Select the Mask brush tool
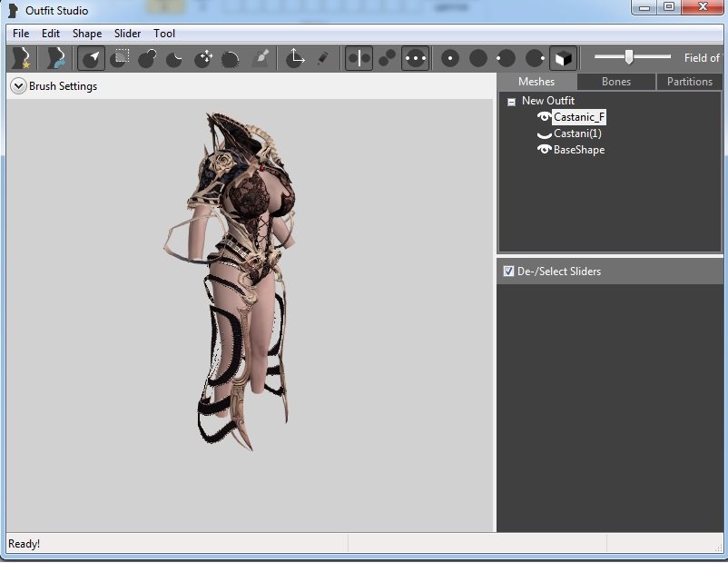Screen dimensions: 728x563 point(119,59)
